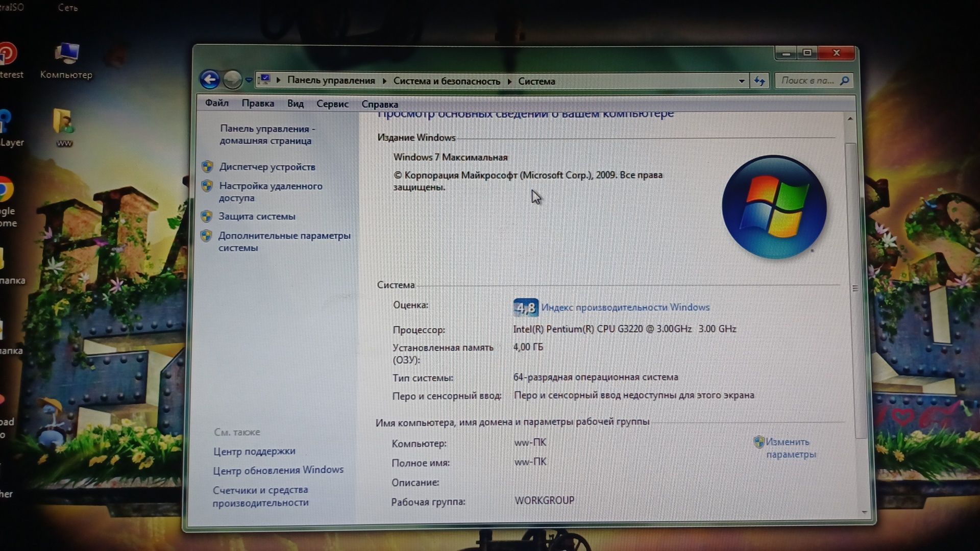This screenshot has height=551, width=980.
Task: Refresh the page with the address bar button
Action: tap(759, 81)
